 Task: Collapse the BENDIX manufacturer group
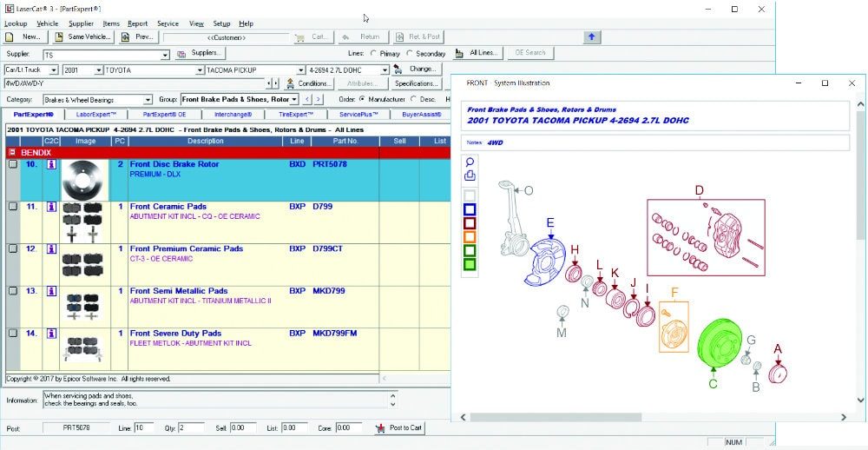[x=12, y=152]
